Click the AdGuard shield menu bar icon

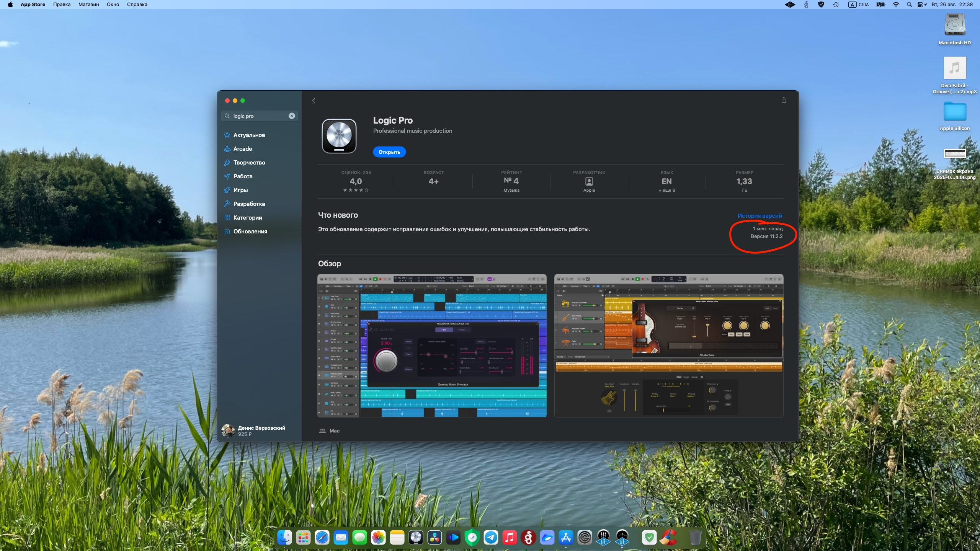821,5
